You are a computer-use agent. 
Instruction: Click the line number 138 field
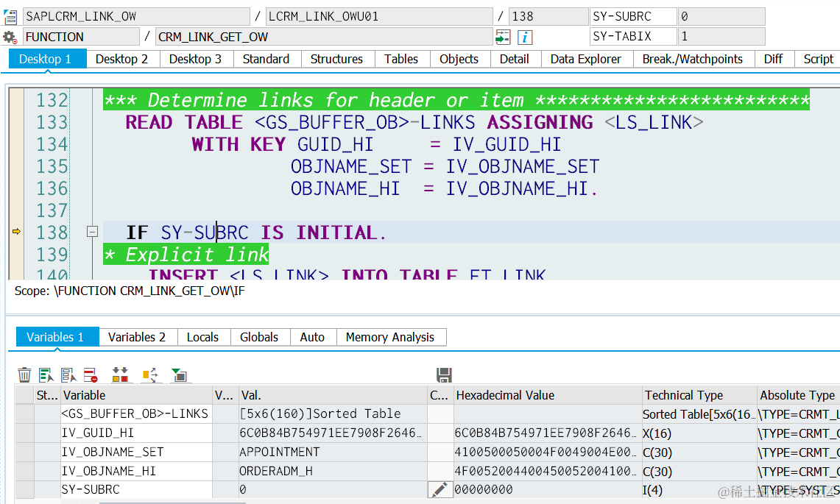[x=548, y=17]
